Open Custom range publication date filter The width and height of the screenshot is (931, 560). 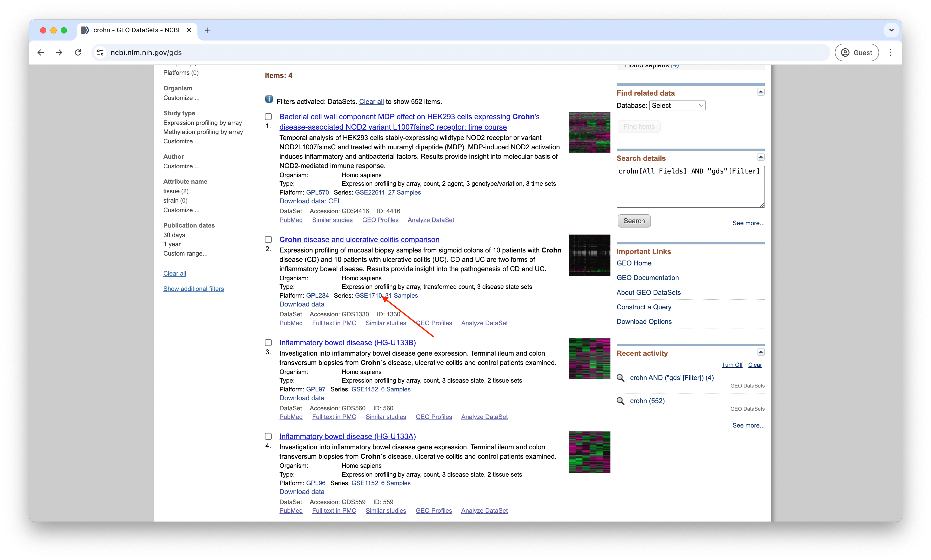pos(185,254)
